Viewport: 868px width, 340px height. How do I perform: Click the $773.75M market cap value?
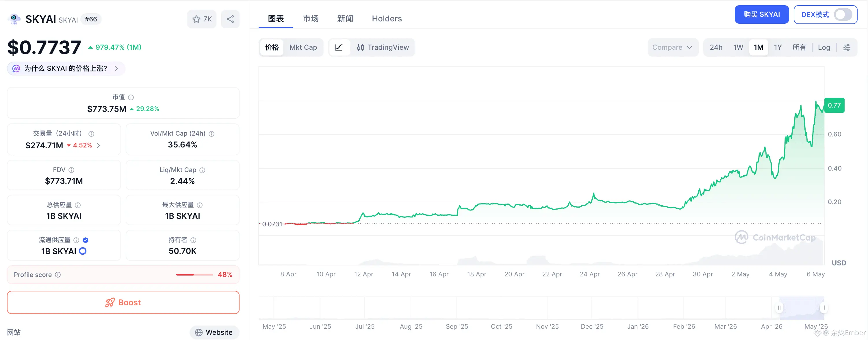[107, 109]
